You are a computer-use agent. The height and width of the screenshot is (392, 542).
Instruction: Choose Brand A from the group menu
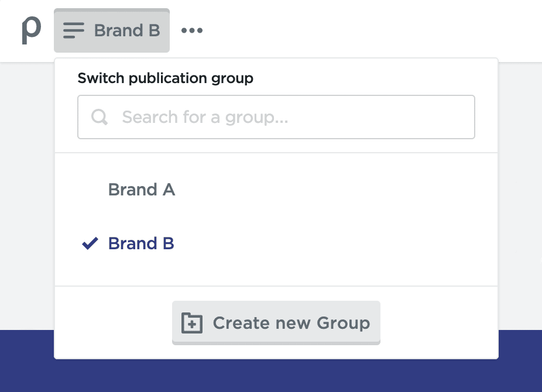point(142,189)
